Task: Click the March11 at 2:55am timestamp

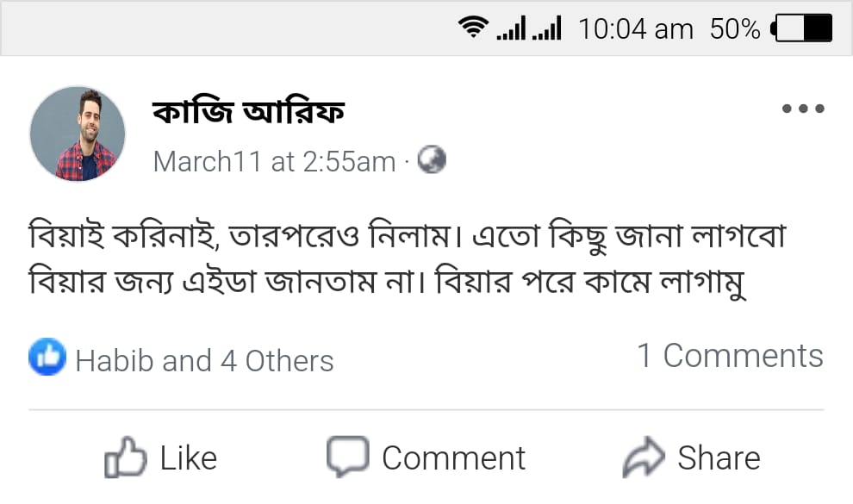Action: pyautogui.click(x=274, y=161)
